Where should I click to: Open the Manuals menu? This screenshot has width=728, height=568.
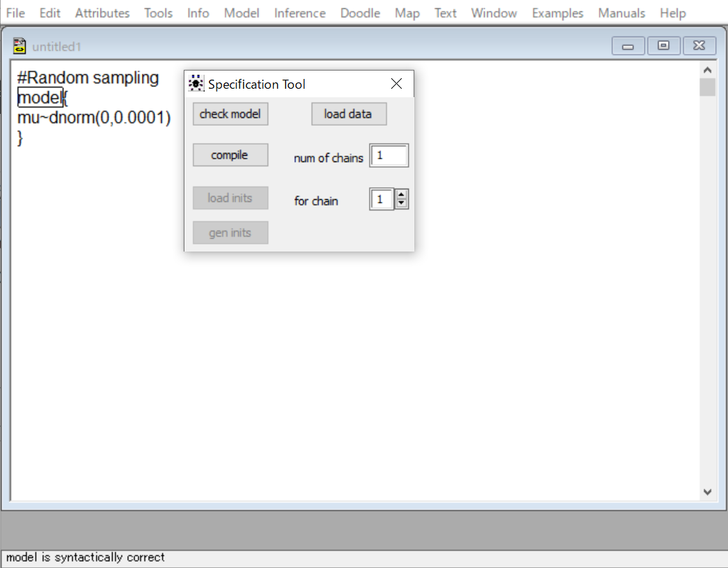click(x=622, y=13)
